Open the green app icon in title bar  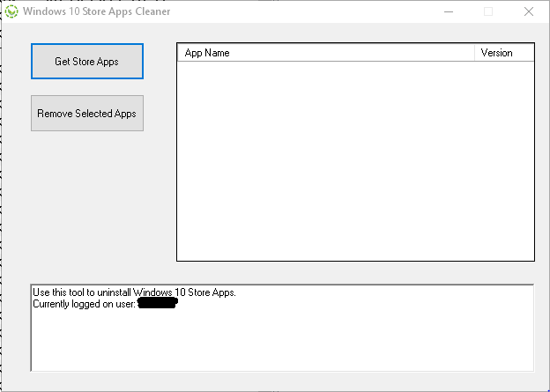(x=11, y=11)
